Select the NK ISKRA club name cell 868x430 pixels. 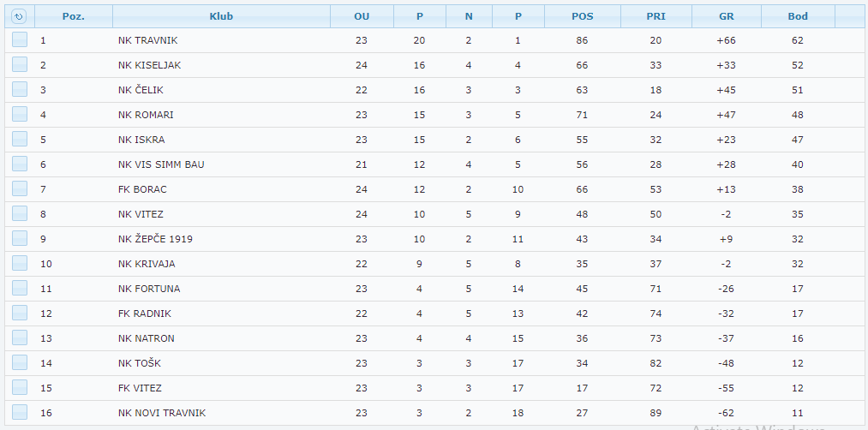pos(141,140)
